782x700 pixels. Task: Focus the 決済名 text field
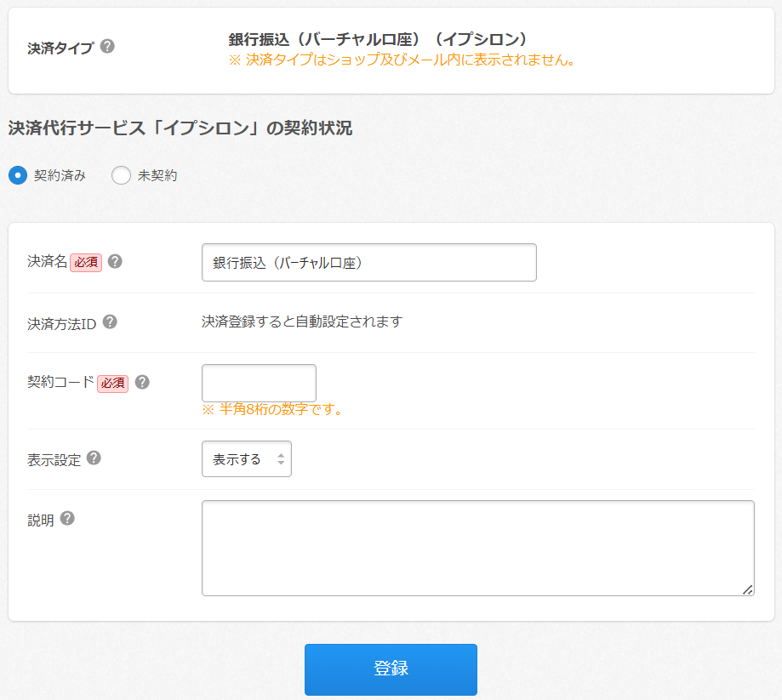point(368,262)
